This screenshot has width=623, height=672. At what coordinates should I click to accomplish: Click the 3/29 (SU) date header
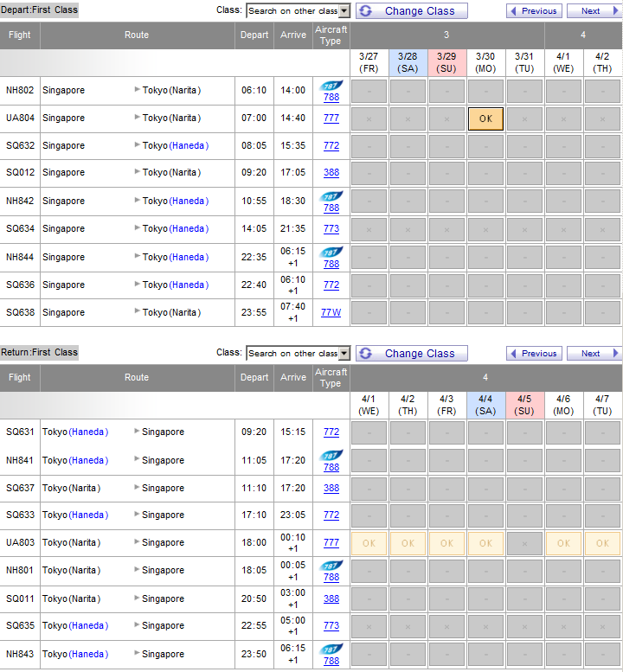[446, 62]
